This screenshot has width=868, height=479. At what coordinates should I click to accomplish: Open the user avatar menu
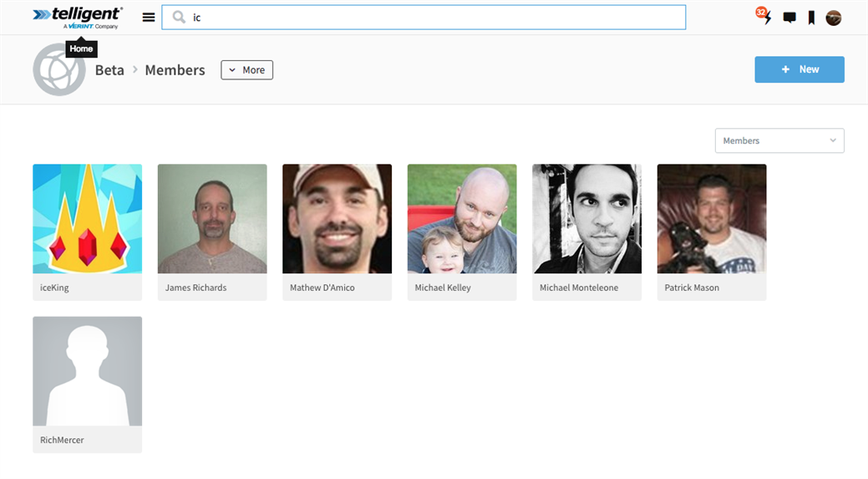click(833, 18)
